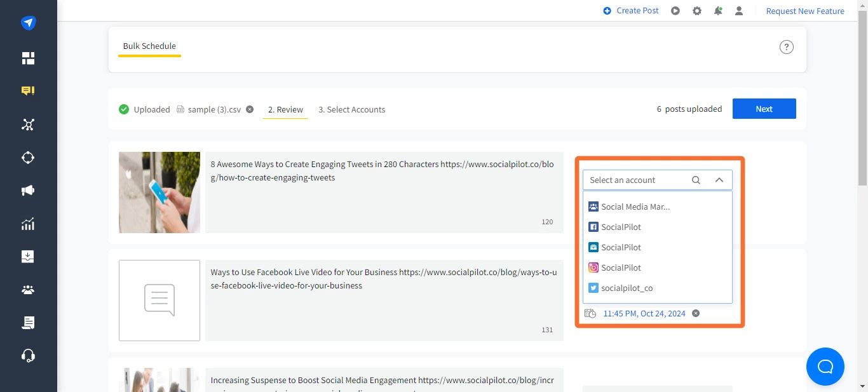Select the Bulk Schedule tab
868x392 pixels.
tap(149, 46)
